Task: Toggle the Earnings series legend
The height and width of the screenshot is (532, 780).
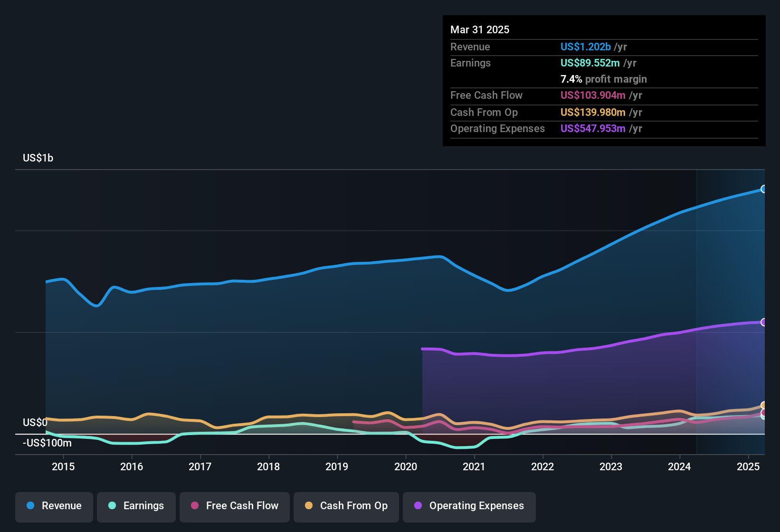Action: click(136, 506)
